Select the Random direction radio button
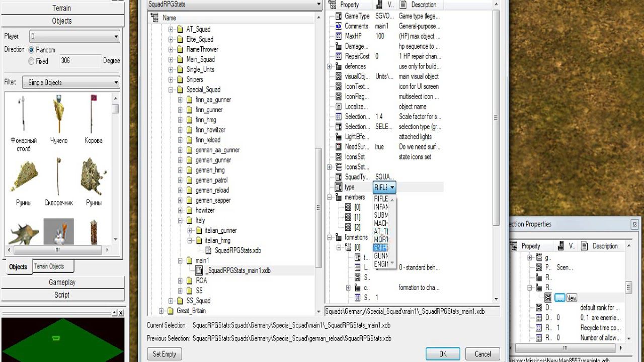This screenshot has height=362, width=644. click(31, 50)
